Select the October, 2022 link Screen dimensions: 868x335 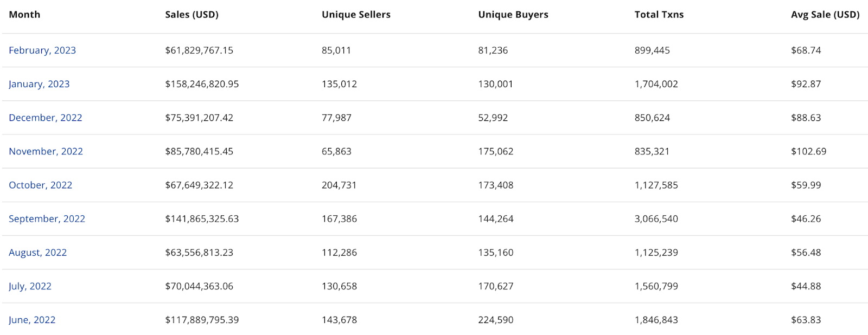(x=40, y=185)
